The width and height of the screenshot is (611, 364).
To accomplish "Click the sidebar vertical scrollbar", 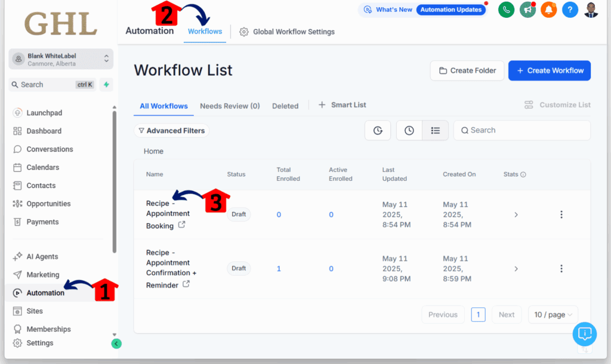I will [114, 181].
